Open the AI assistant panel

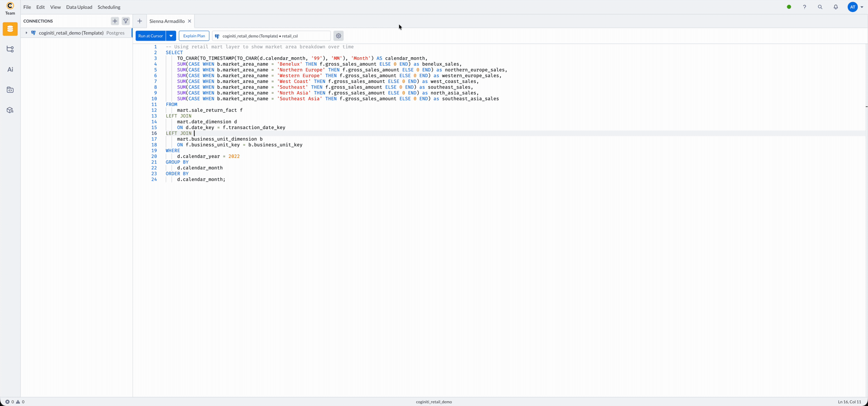point(10,70)
